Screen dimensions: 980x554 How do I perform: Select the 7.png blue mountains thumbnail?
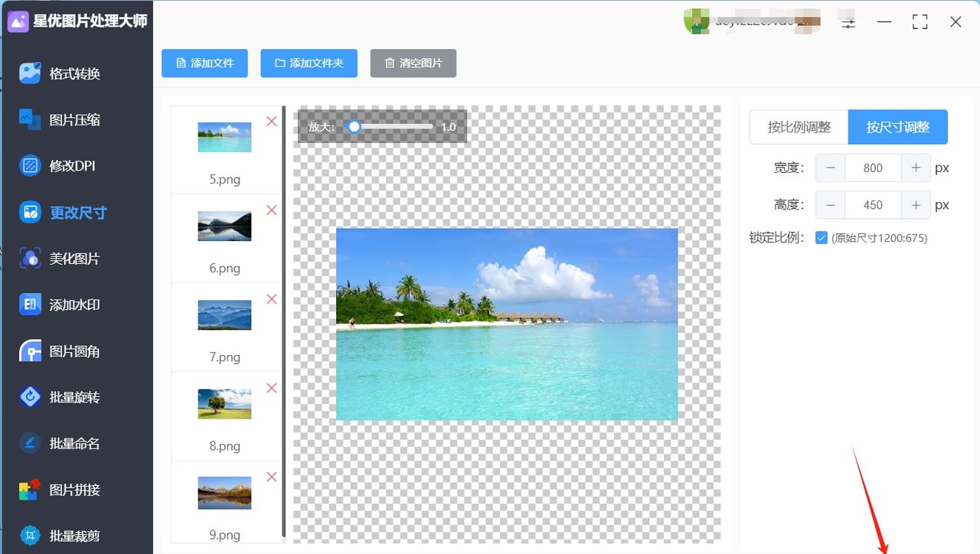224,315
